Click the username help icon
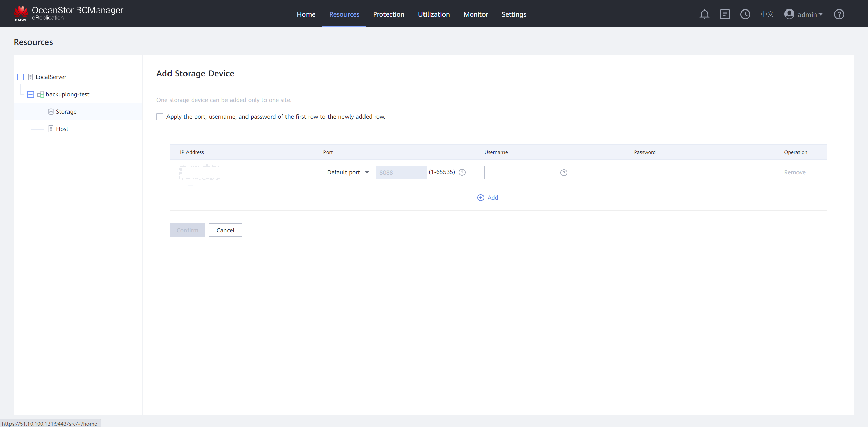868x427 pixels. [x=564, y=173]
